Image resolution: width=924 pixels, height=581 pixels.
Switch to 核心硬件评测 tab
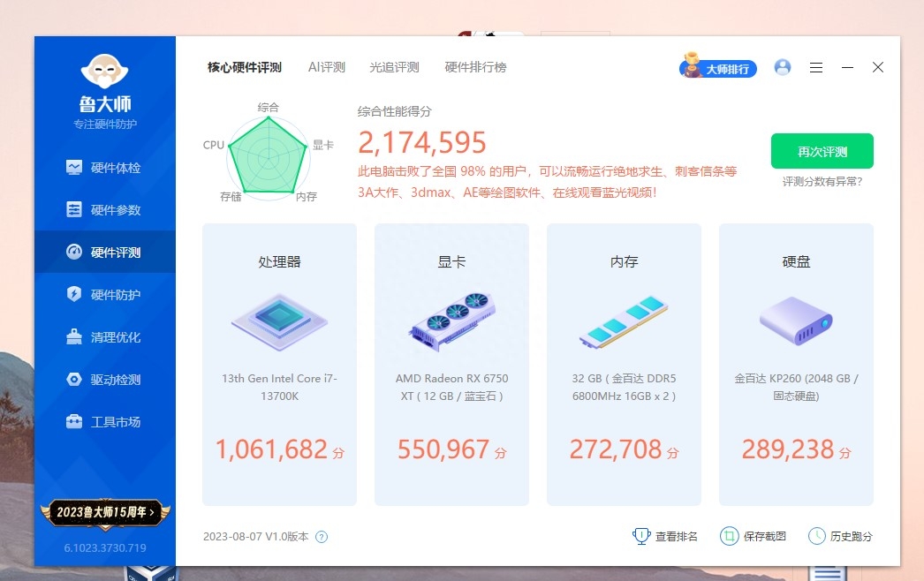coord(245,67)
